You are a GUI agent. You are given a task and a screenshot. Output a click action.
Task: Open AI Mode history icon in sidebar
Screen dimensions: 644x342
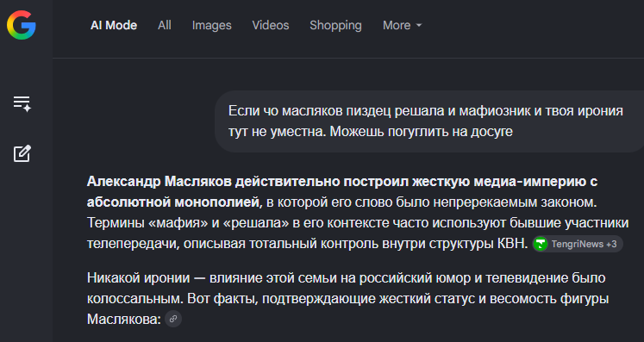(22, 103)
